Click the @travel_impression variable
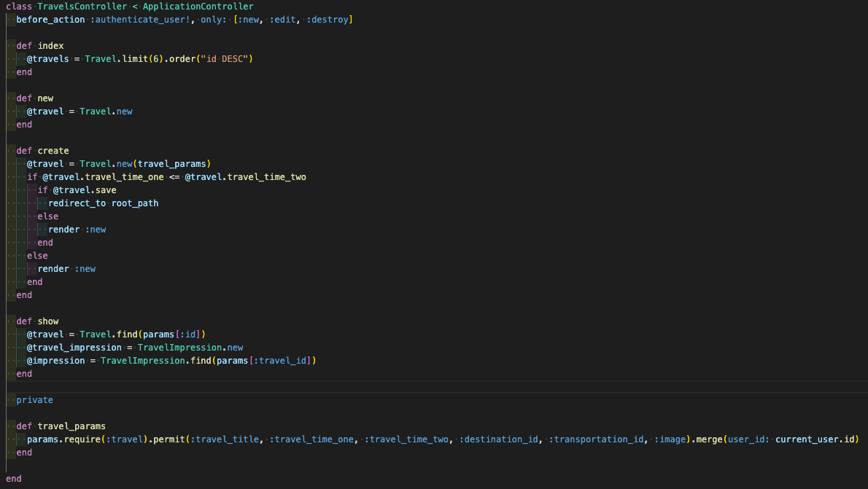 [x=74, y=348]
